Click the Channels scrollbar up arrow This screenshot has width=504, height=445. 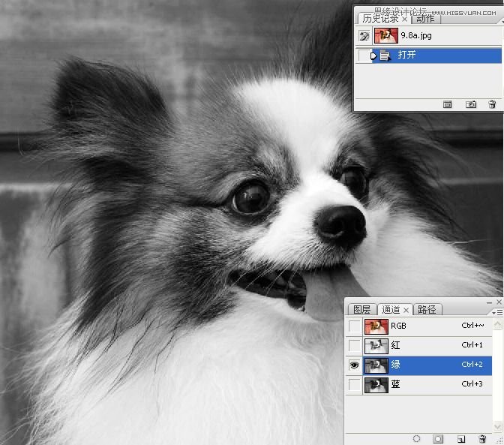497,323
